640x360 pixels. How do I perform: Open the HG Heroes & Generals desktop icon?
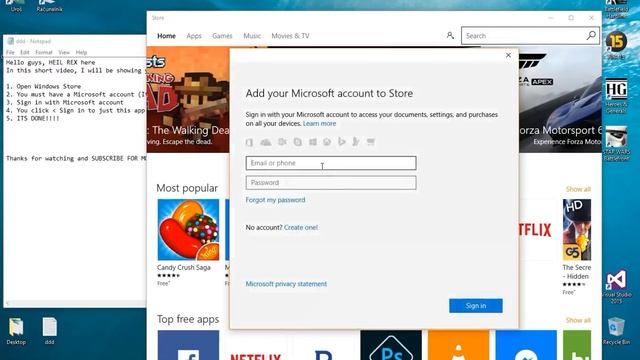coord(616,96)
